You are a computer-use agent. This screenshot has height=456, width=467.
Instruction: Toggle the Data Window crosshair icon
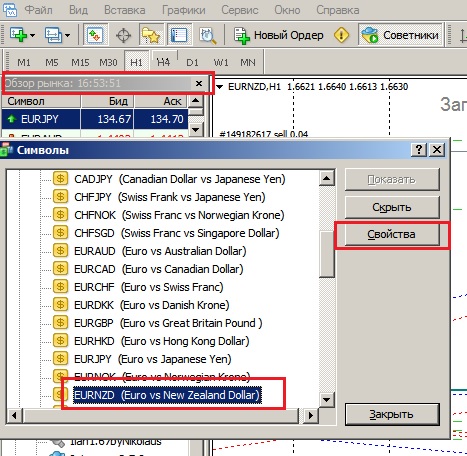click(123, 35)
